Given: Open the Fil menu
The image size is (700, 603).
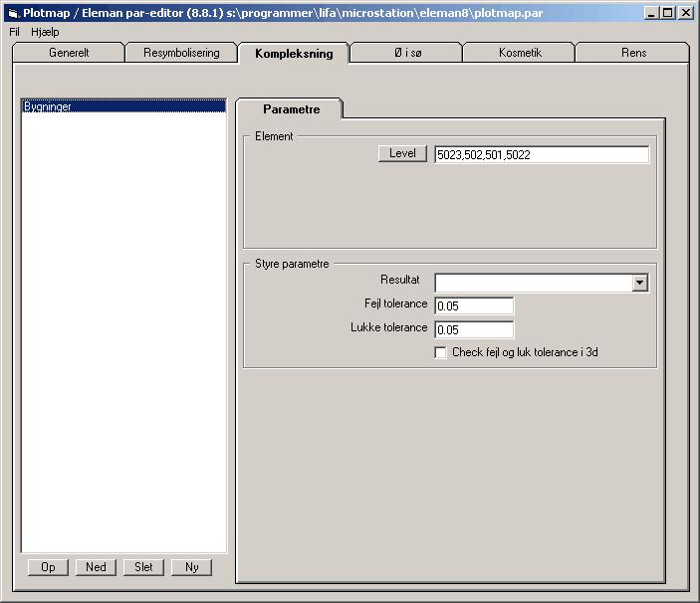Looking at the screenshot, I should (x=14, y=32).
